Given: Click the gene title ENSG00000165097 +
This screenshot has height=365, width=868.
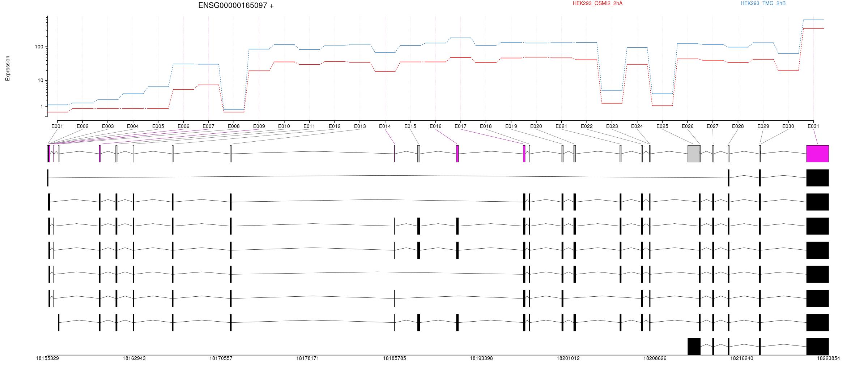Looking at the screenshot, I should pos(236,5).
